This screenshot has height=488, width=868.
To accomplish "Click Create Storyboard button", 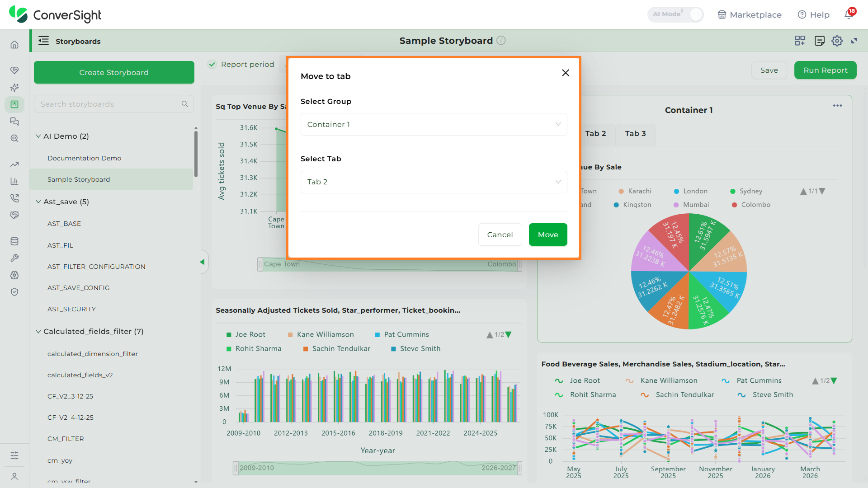I will pos(114,72).
